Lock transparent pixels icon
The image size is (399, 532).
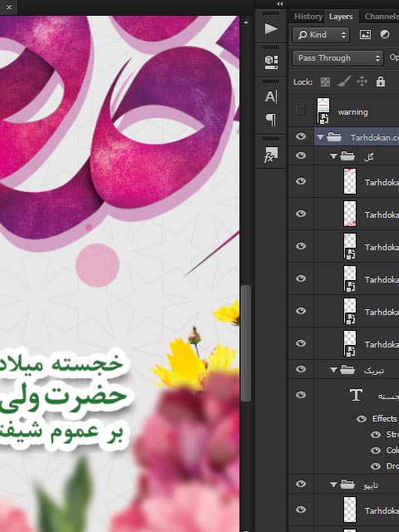point(325,81)
